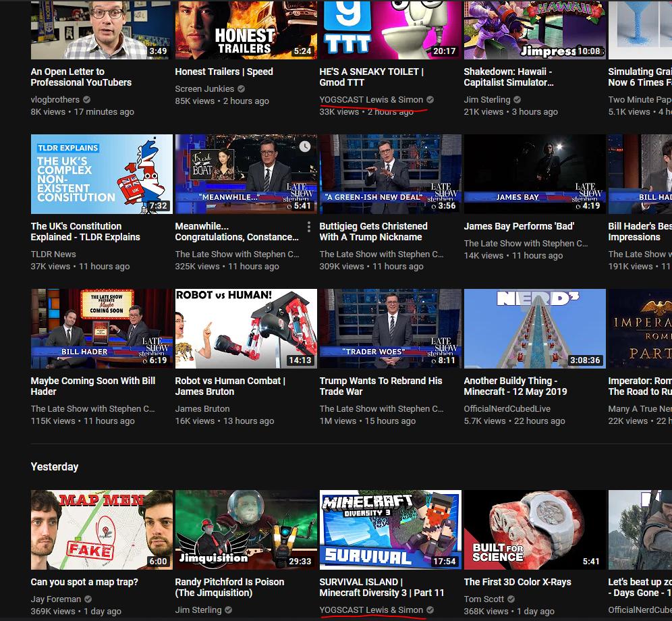The image size is (672, 621).
Task: Click '5.7K views • 22 hours ago' text
Action: tap(514, 421)
